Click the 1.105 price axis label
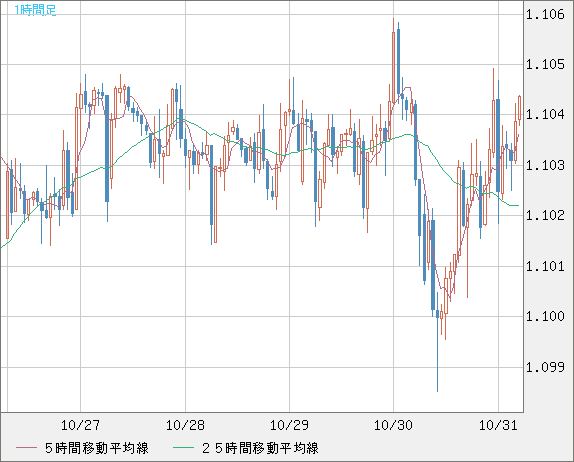This screenshot has width=574, height=462. coord(545,64)
